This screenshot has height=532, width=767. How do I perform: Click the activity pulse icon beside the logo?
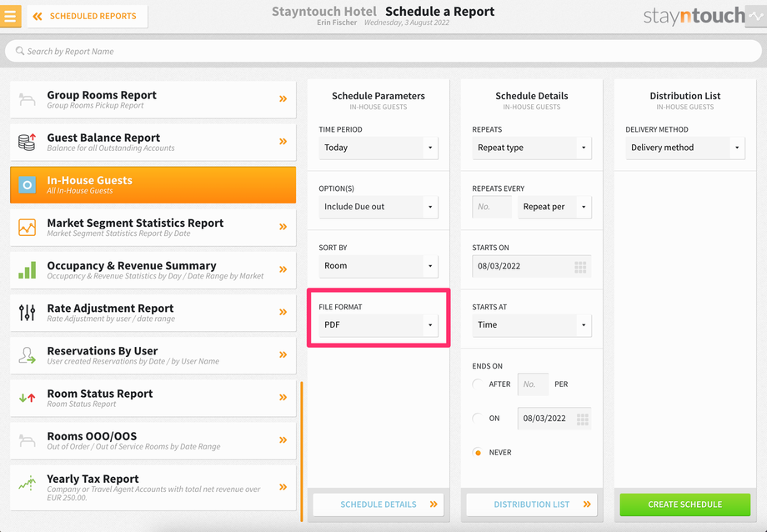756,16
